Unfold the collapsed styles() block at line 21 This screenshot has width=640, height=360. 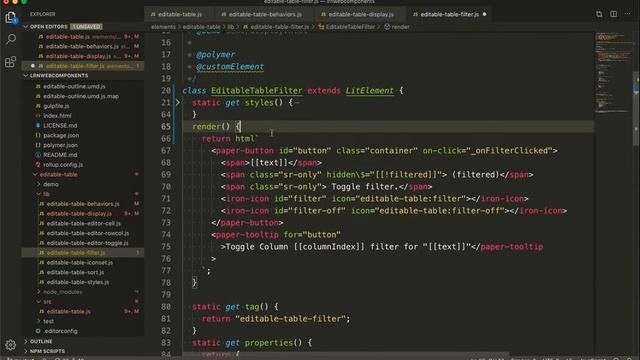pos(178,102)
